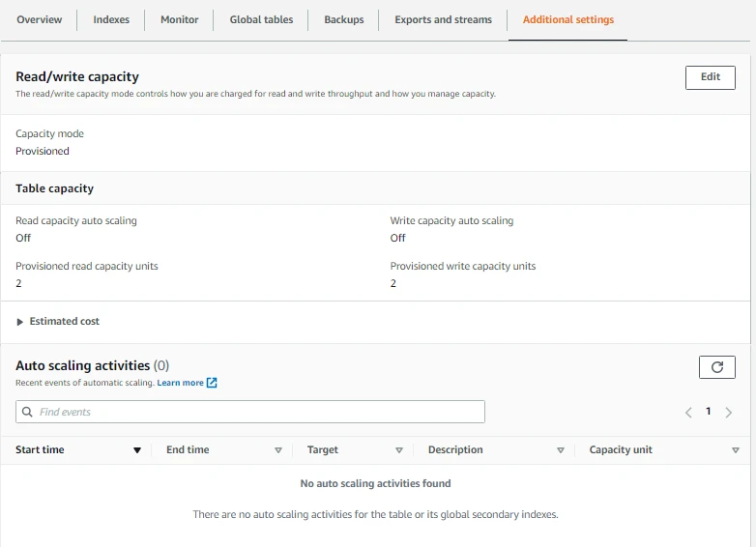Edit the Read/write capacity settings

click(x=710, y=77)
